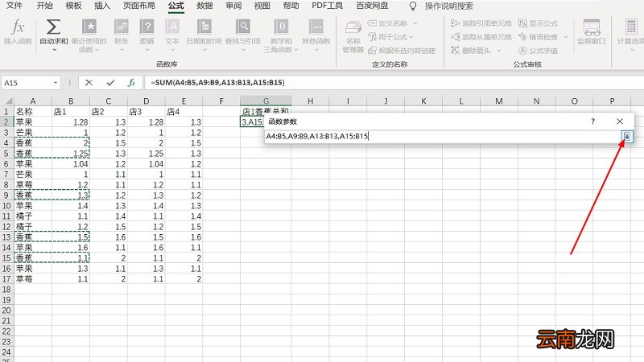Open the Math and Trig functions icon
This screenshot has width=644, height=362.
[x=281, y=27]
